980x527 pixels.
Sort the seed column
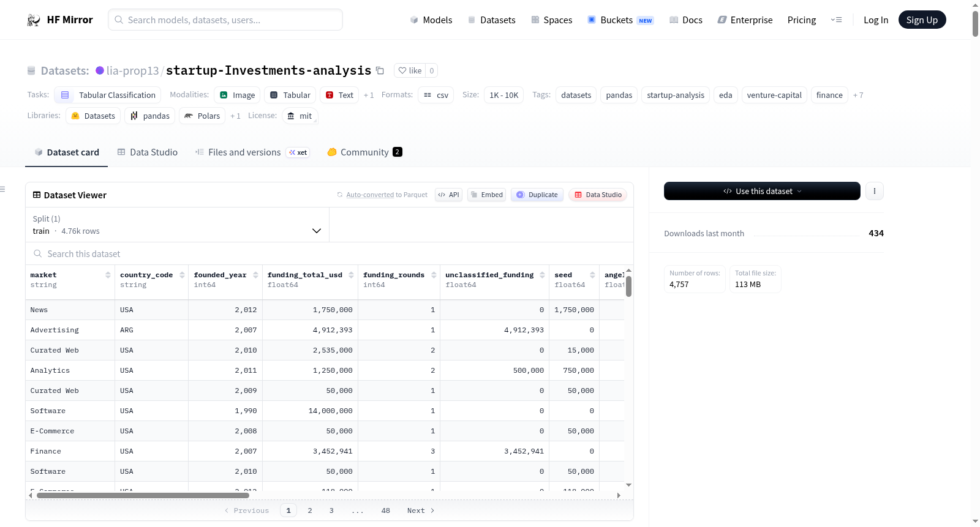[x=592, y=275]
